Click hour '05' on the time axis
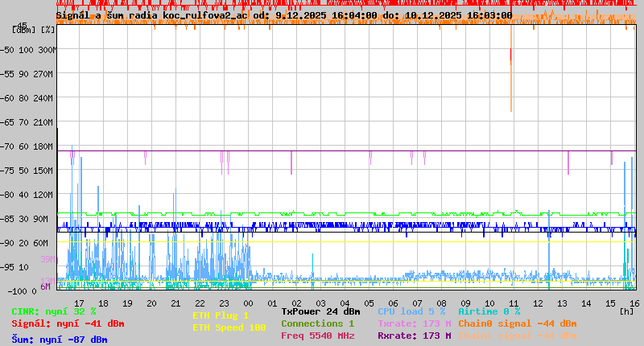 [x=369, y=303]
